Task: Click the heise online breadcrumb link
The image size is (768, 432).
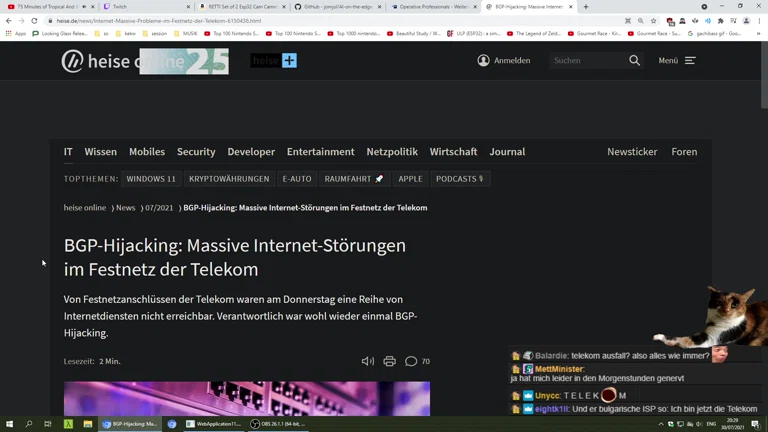Action: [x=85, y=208]
